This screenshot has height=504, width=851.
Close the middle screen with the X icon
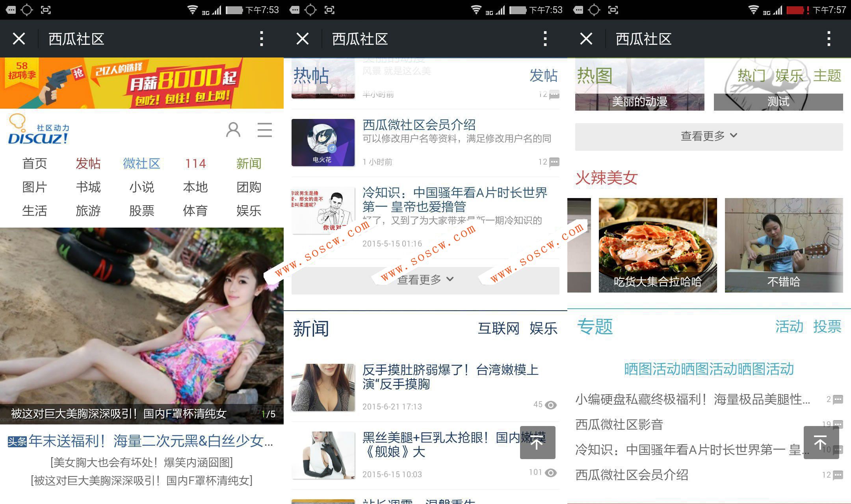(x=303, y=39)
